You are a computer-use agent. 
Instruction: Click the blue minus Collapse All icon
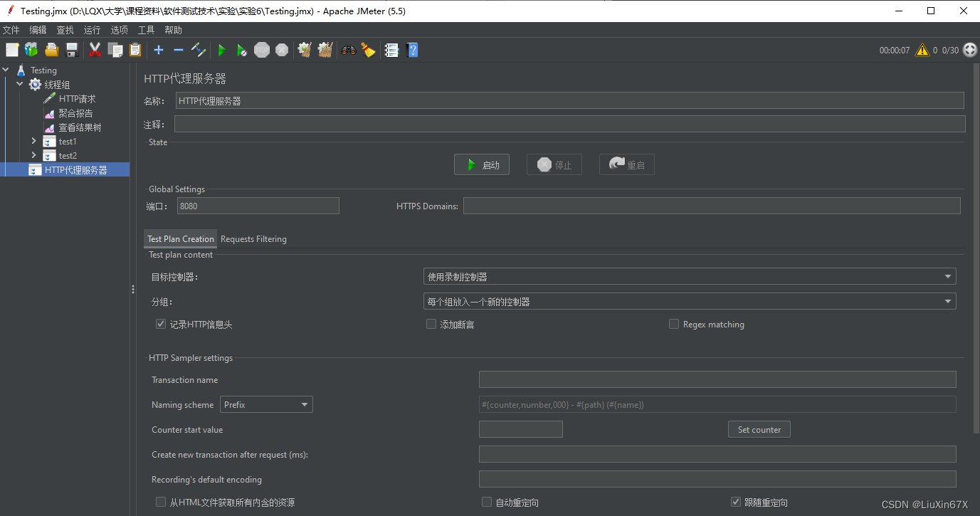[x=179, y=50]
